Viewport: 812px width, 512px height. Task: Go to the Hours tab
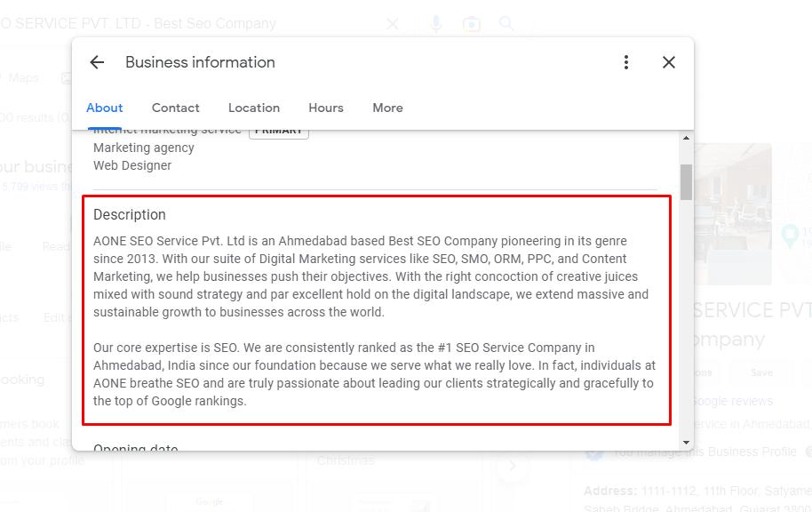326,108
